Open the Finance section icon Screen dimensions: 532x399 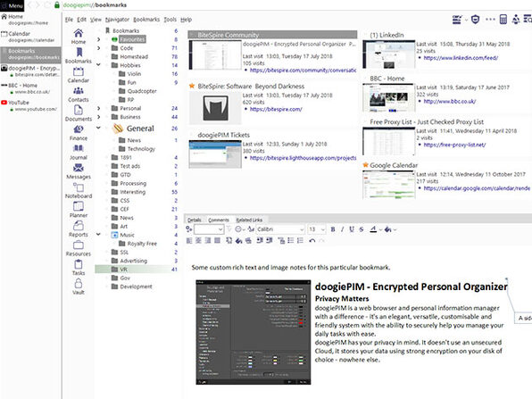[x=79, y=133]
